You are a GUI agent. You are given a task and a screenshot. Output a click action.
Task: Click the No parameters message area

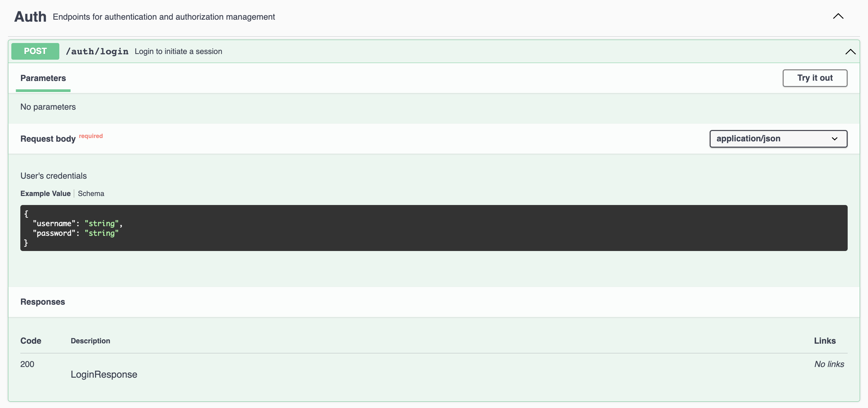(x=48, y=106)
